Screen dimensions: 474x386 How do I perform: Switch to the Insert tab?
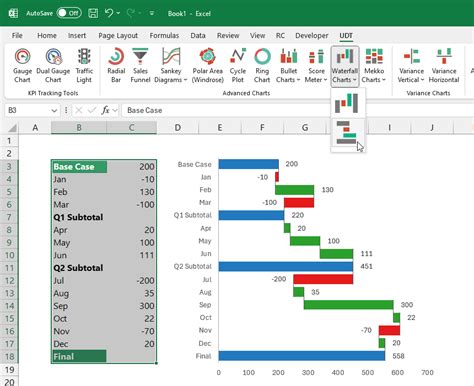(77, 35)
